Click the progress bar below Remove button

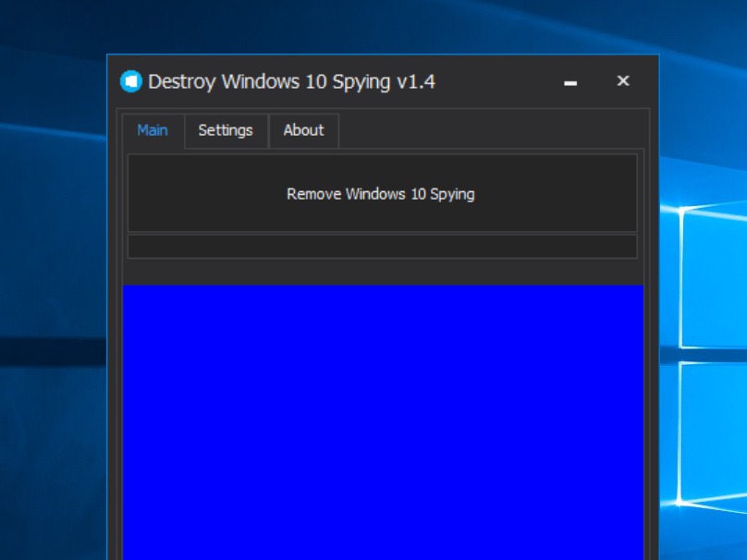(x=382, y=246)
